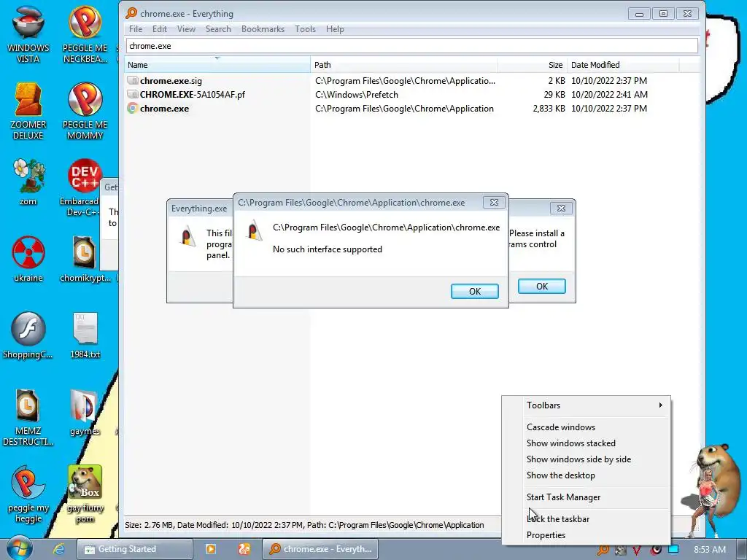Open the ukraine radiation desktop icon

(28, 259)
